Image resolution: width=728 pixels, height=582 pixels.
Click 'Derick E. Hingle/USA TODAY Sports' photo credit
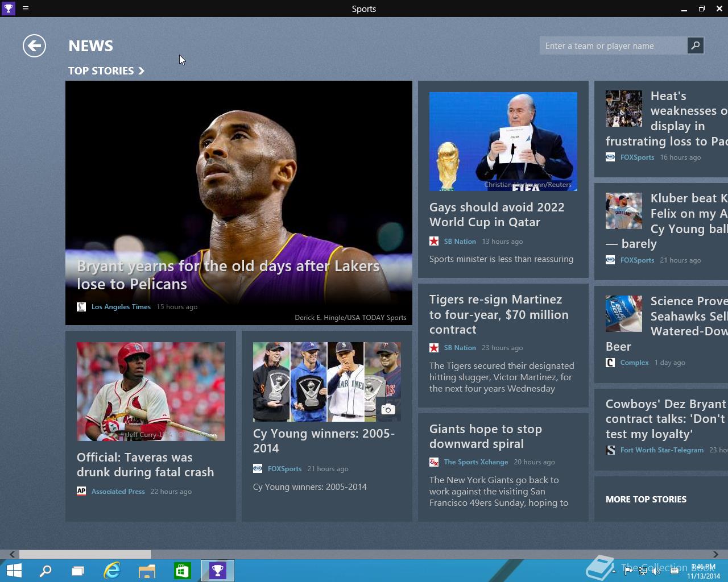(x=350, y=318)
